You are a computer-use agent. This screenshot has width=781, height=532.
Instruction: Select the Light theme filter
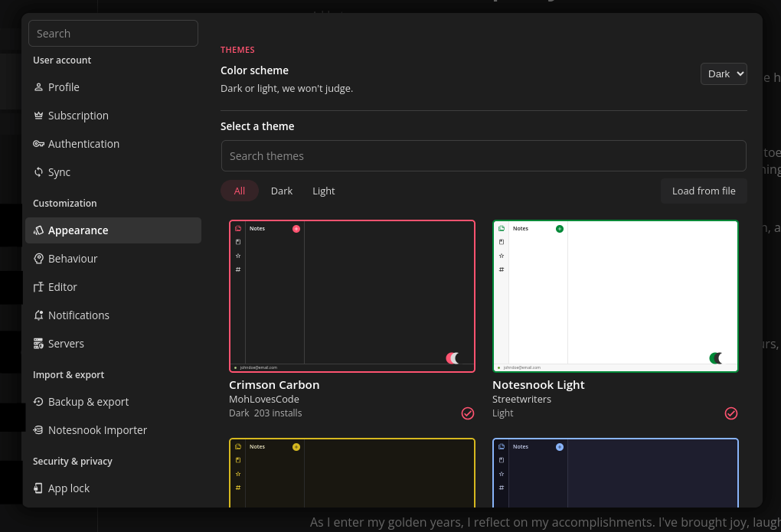point(323,191)
